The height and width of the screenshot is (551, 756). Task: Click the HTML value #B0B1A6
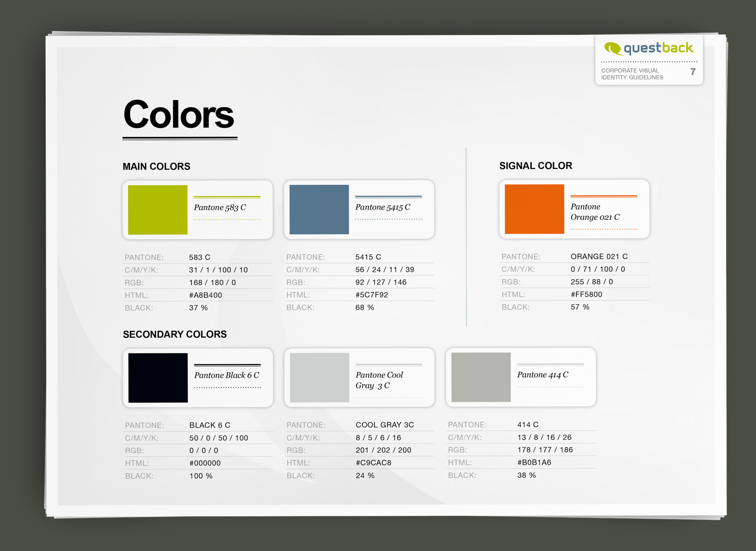(x=534, y=462)
